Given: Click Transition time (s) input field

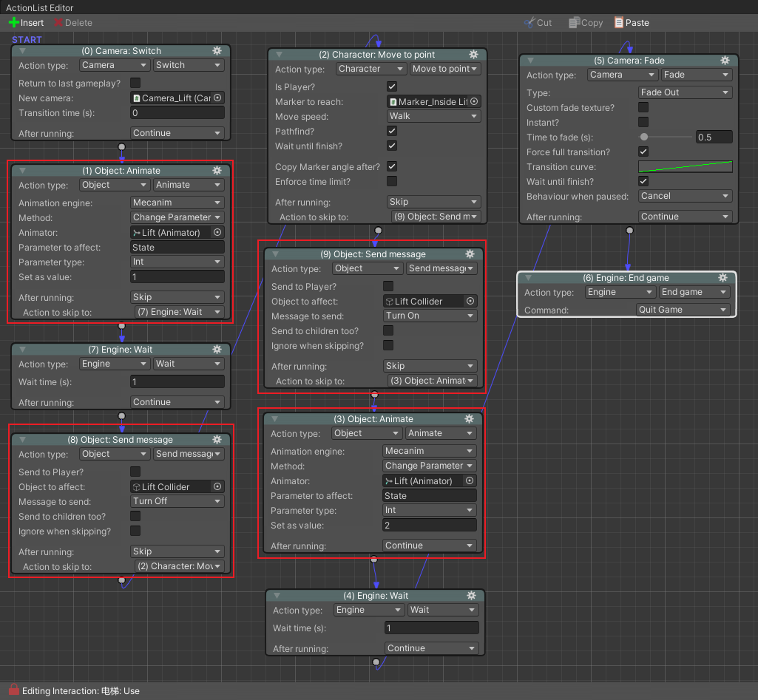Looking at the screenshot, I should click(x=177, y=113).
